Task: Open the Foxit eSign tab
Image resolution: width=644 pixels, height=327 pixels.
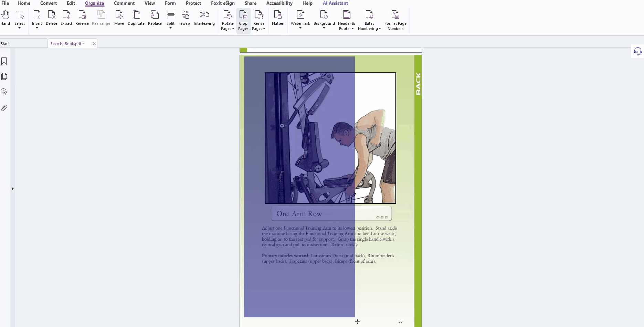Action: [x=223, y=3]
